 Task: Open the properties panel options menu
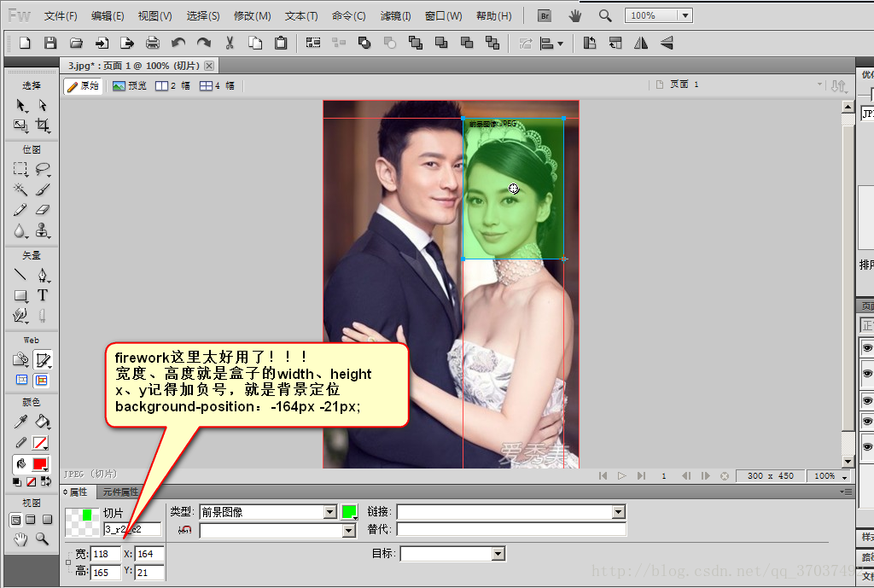click(846, 492)
